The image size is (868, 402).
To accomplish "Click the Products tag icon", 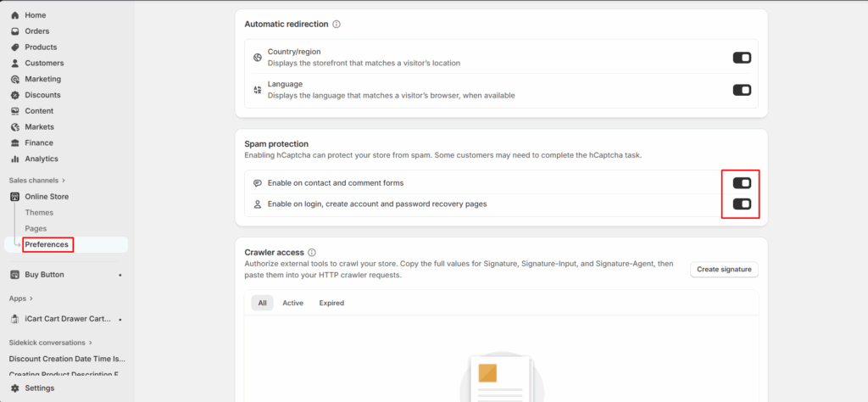I will [14, 47].
